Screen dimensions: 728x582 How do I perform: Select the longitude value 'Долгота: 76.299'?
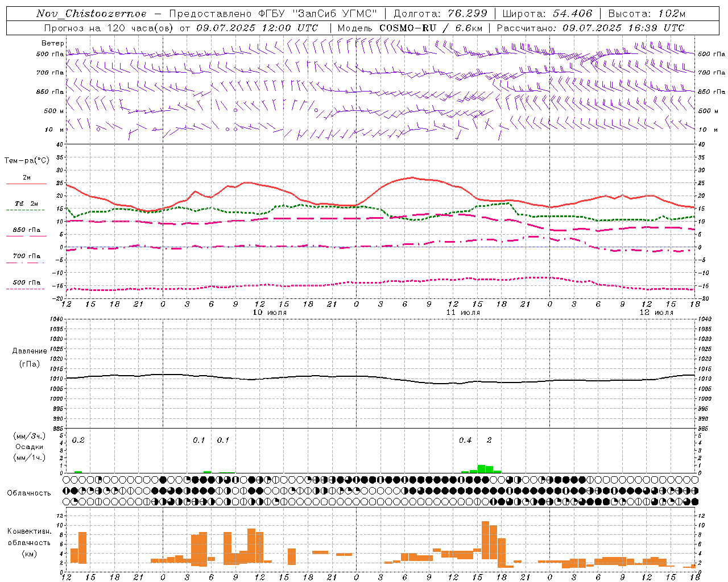point(440,14)
